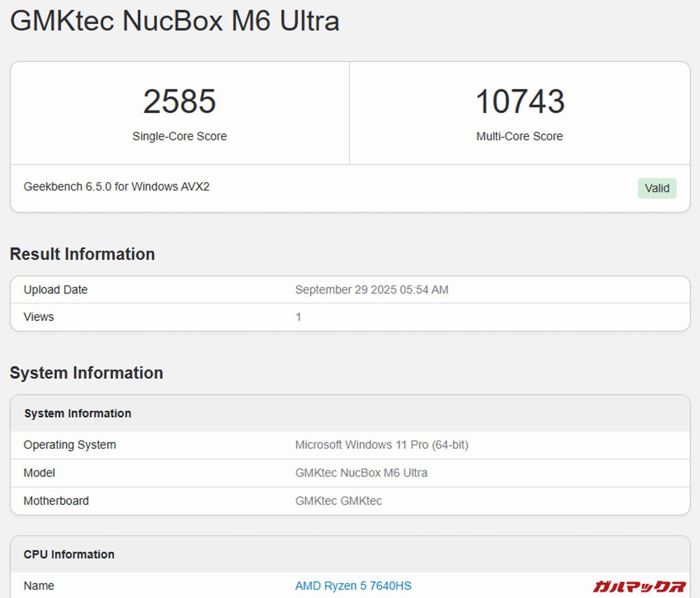
Task: Click the GMKtec NucBox M6 Ultra page title
Action: 174,21
